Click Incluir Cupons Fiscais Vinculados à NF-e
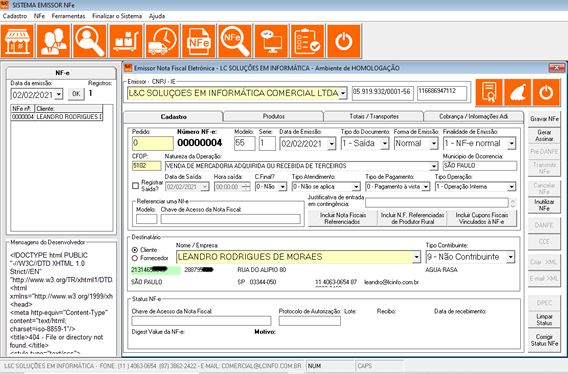The width and height of the screenshot is (568, 374). click(x=482, y=218)
